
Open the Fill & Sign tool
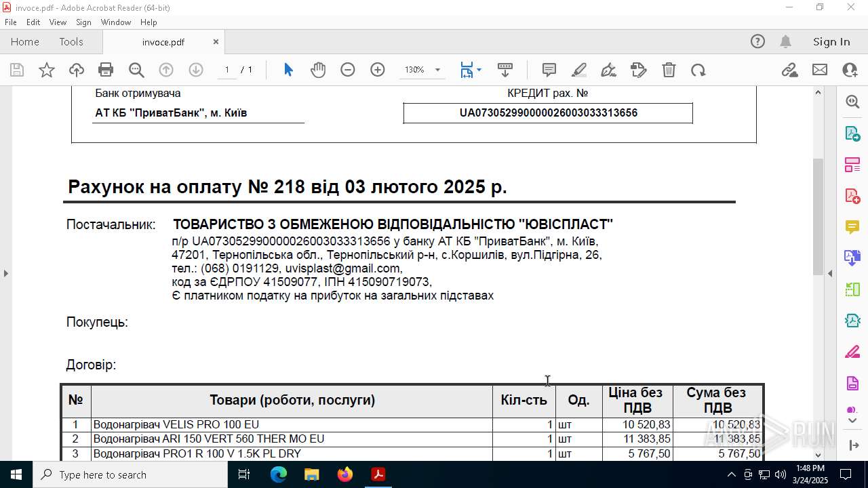pyautogui.click(x=639, y=70)
